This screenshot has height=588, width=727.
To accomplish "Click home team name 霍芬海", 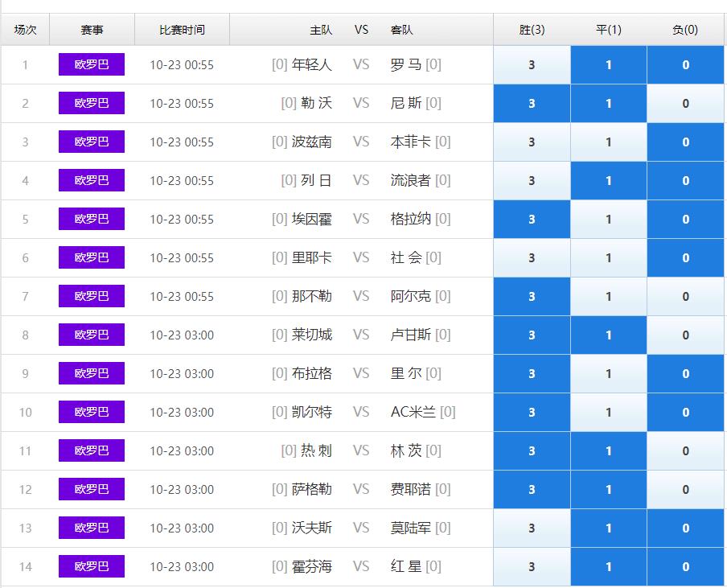I will click(311, 566).
